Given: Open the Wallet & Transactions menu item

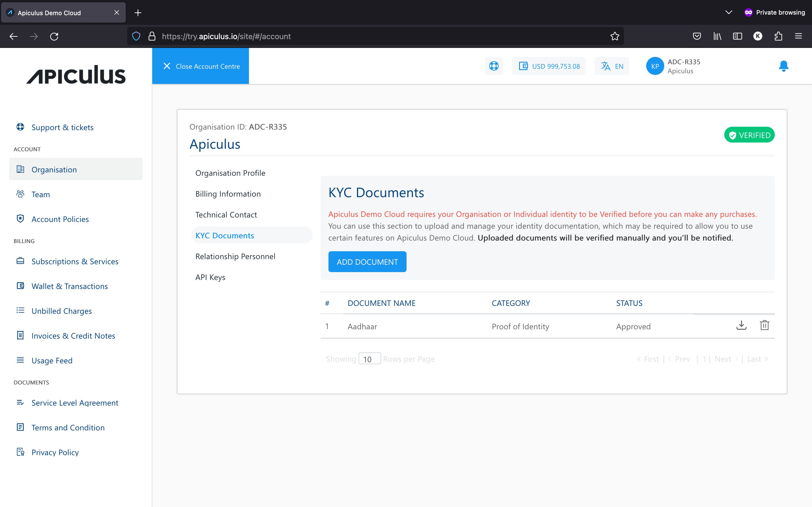Looking at the screenshot, I should click(70, 286).
